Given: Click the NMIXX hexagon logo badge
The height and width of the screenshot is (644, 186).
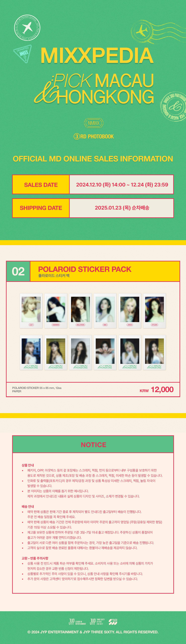Looking at the screenshot, I should pyautogui.click(x=93, y=123).
